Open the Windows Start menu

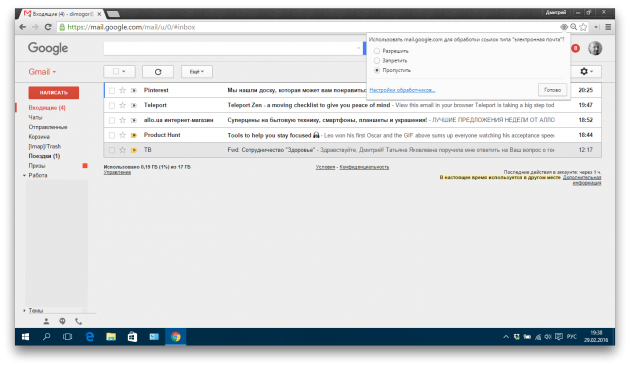[25, 337]
